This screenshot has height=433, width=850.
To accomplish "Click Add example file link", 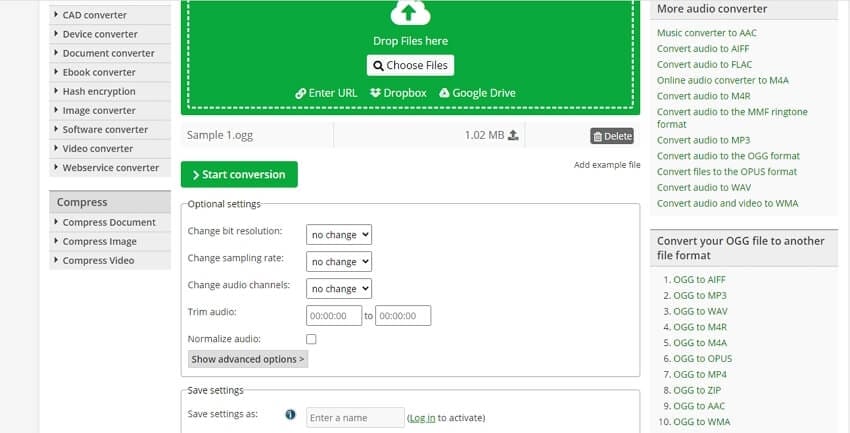I will pos(607,165).
